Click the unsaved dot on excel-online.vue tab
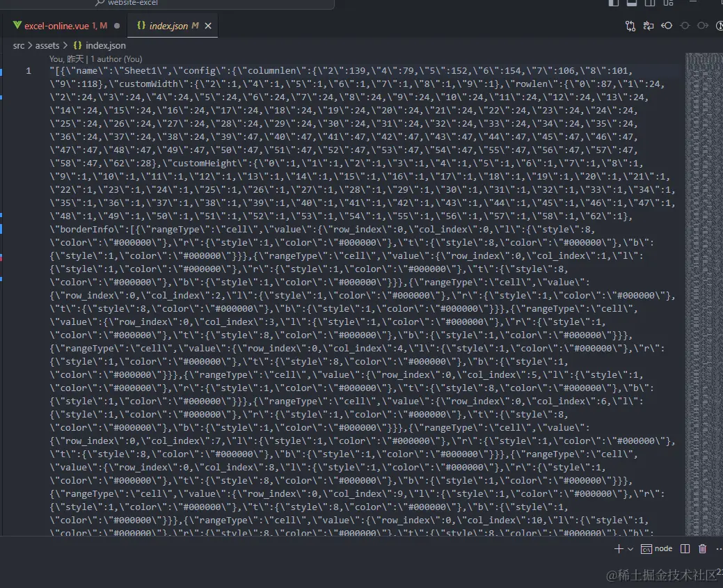723x588 pixels. pyautogui.click(x=117, y=26)
